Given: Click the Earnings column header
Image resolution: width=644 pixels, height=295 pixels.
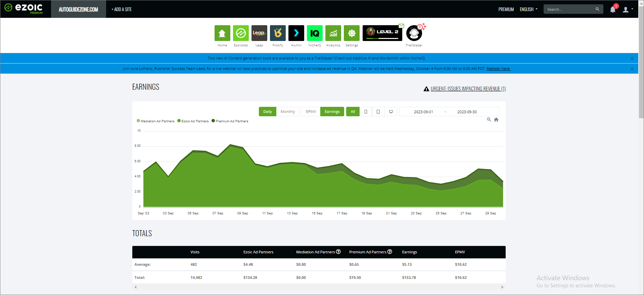Looking at the screenshot, I should [x=409, y=252].
